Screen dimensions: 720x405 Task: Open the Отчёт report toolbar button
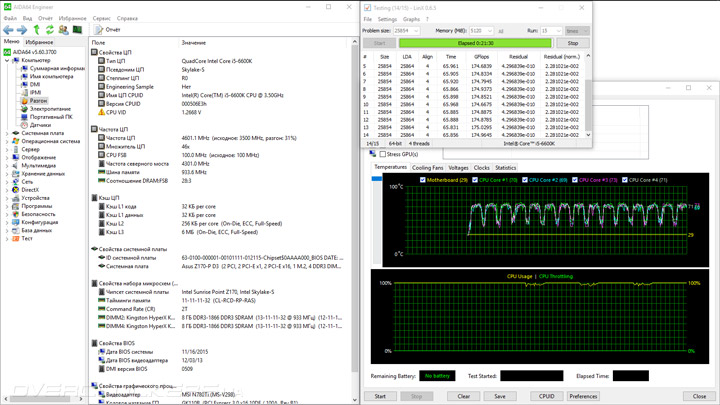coord(108,30)
